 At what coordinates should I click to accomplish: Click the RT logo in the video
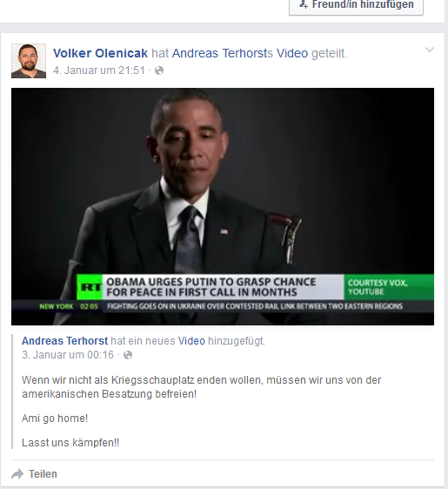[90, 287]
